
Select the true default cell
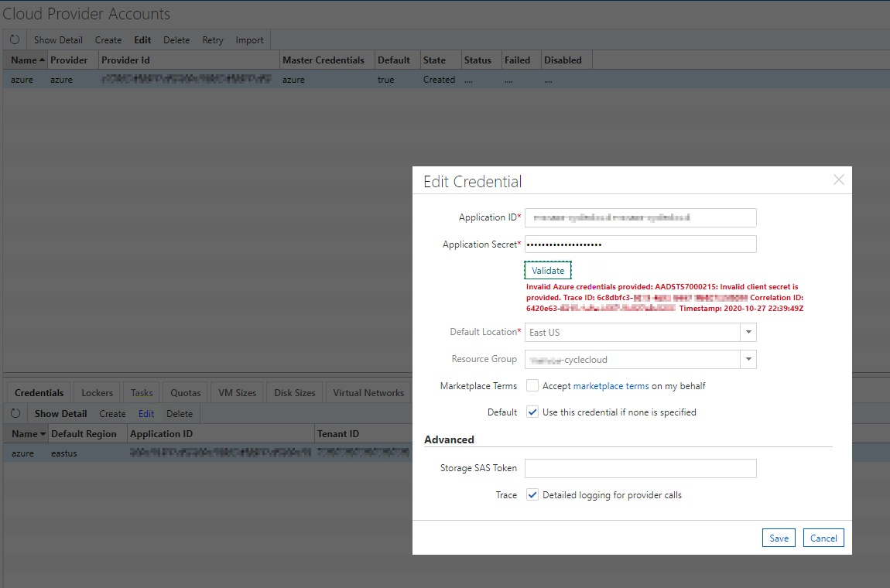(x=386, y=80)
